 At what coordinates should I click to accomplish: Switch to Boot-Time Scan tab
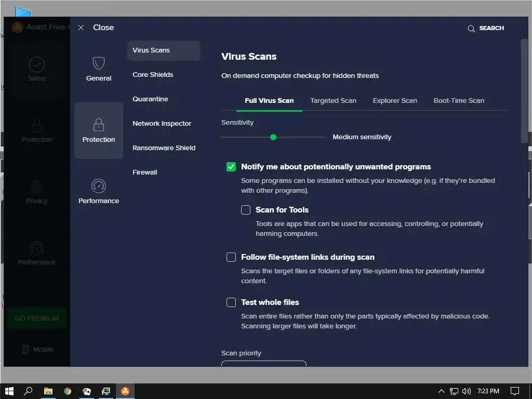pos(459,101)
